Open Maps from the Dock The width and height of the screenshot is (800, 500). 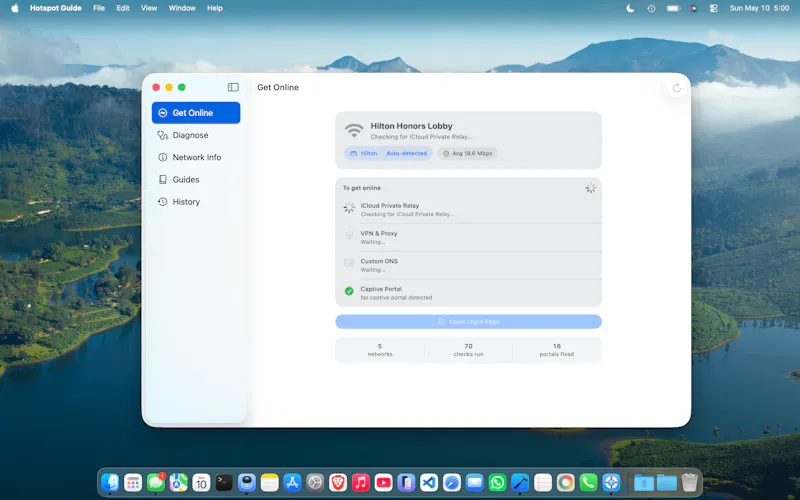coord(179,482)
